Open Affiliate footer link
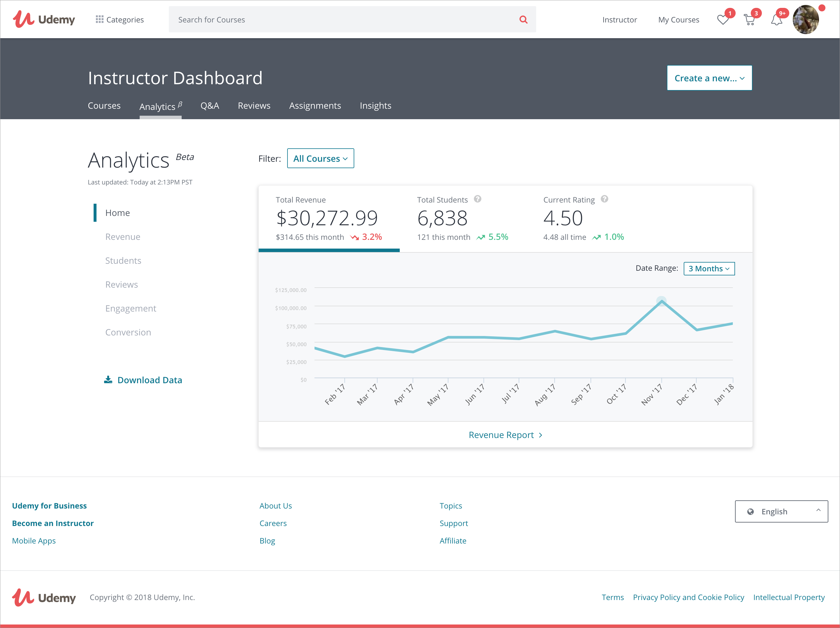The height and width of the screenshot is (628, 840). pyautogui.click(x=453, y=541)
